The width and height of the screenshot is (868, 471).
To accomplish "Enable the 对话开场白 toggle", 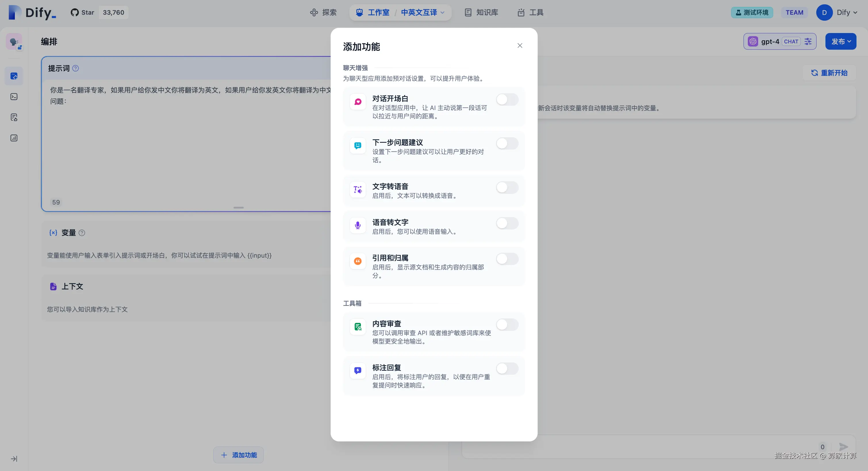I will 507,100.
